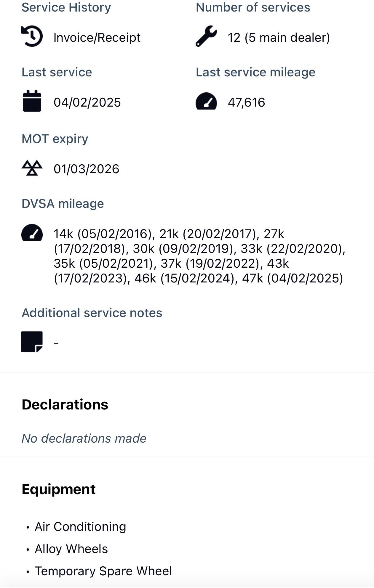Click the gauge icon beside 47,616

pyautogui.click(x=206, y=101)
